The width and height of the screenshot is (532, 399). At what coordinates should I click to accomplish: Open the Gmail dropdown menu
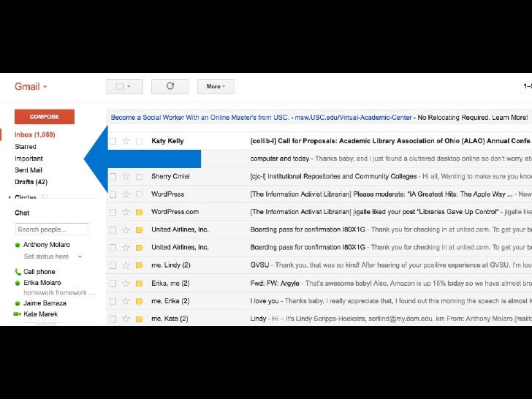coord(31,86)
